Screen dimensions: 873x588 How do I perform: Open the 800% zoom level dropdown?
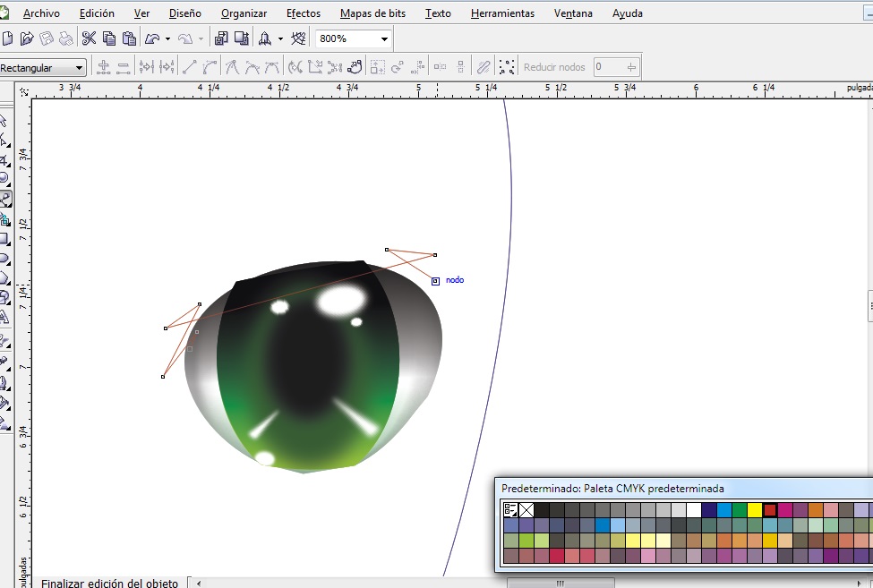tap(384, 39)
